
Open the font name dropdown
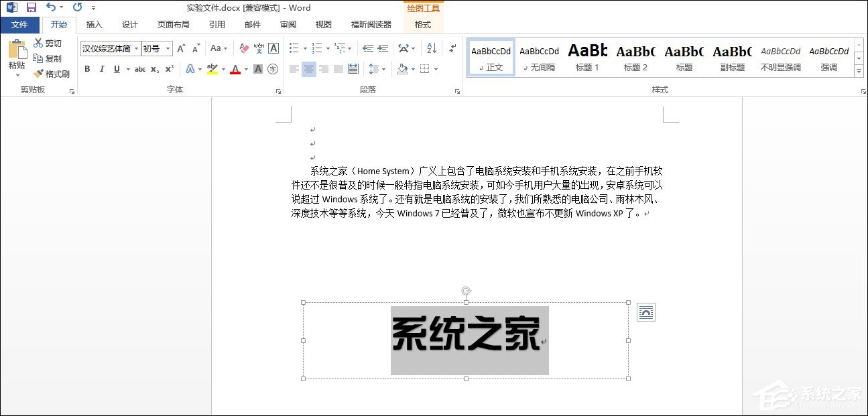136,48
